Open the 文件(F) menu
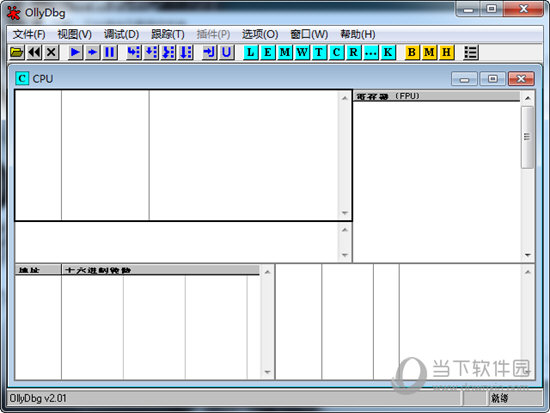Screen dimensions: 550x413 (x=29, y=34)
